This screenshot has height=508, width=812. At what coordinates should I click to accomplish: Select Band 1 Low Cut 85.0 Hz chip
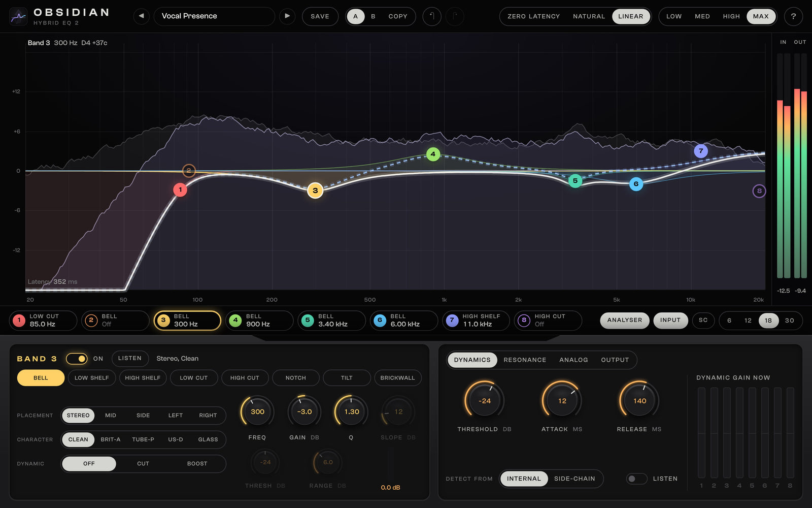(x=43, y=321)
